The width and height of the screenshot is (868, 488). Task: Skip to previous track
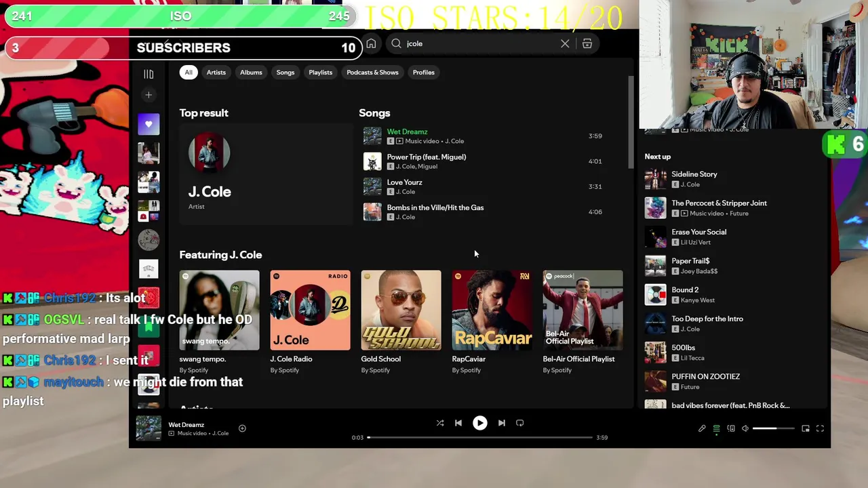pos(458,423)
